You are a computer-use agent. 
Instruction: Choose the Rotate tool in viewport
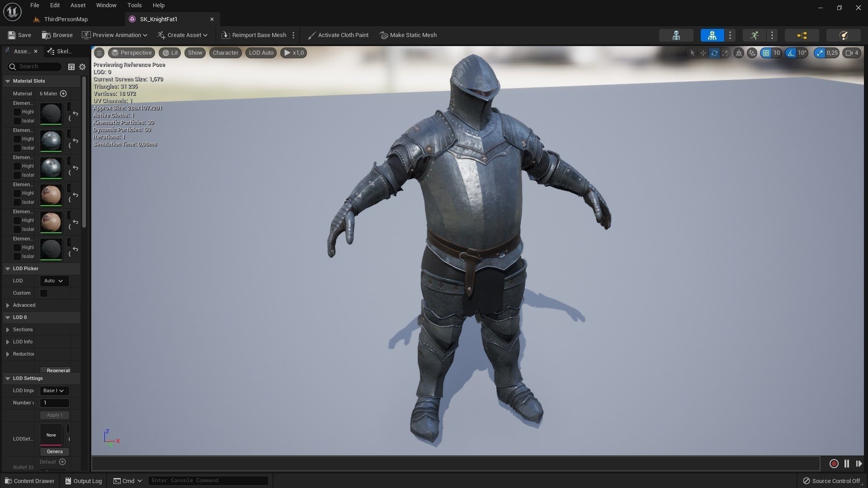(714, 53)
